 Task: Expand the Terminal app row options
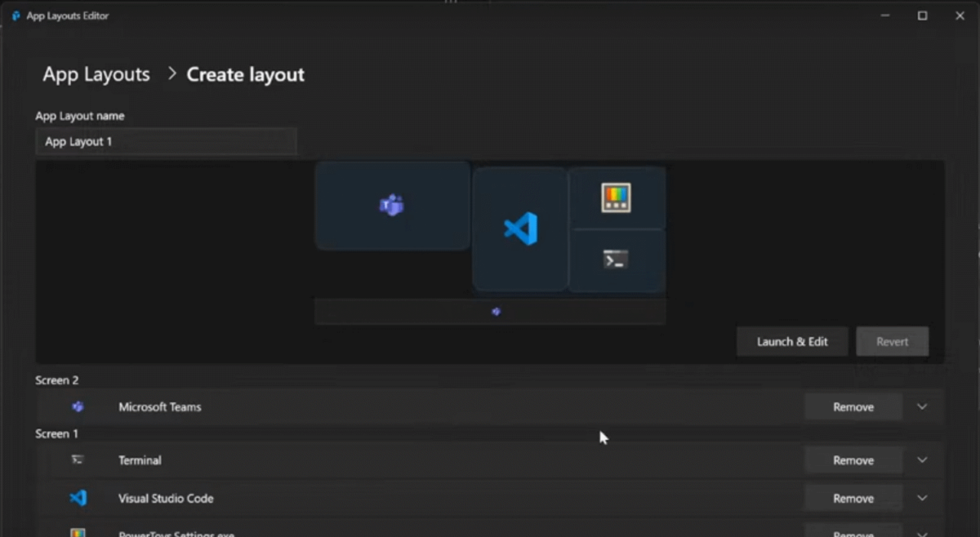922,459
